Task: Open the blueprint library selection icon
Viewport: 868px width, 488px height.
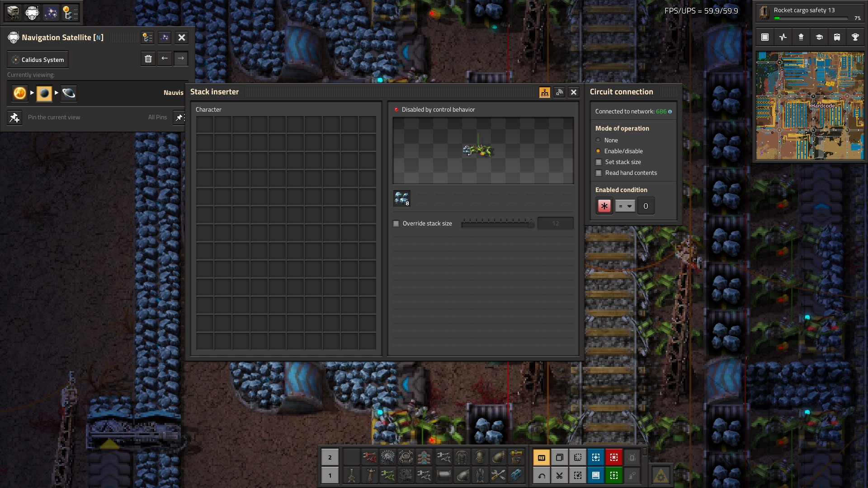Action: tap(765, 37)
